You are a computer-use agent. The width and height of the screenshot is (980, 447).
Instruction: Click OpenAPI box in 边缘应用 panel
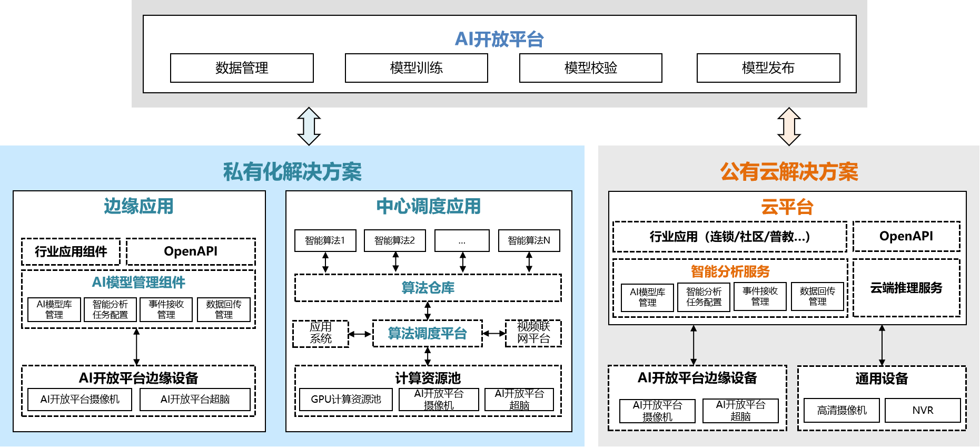tap(191, 251)
